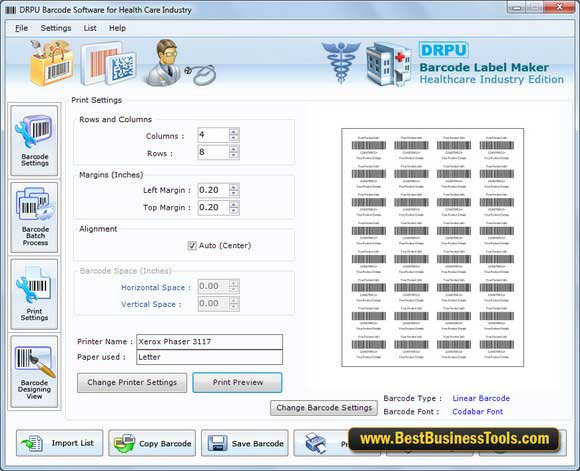Open Barcode Designing View panel
580x471 pixels.
[x=34, y=371]
